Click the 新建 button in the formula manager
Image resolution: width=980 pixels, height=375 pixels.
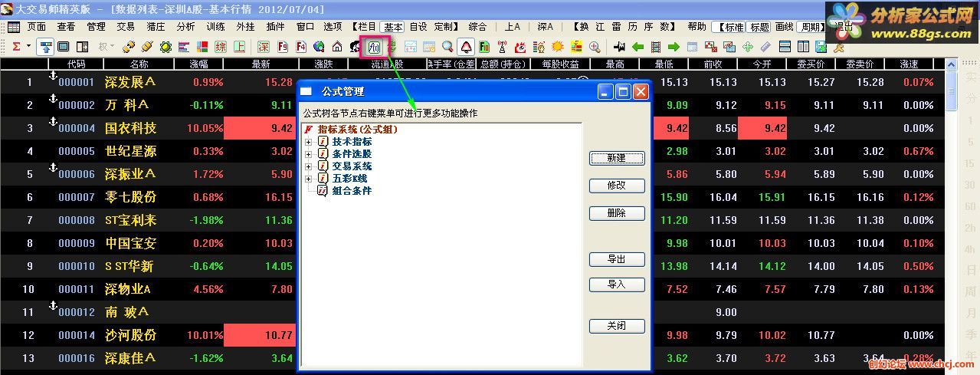tap(617, 158)
